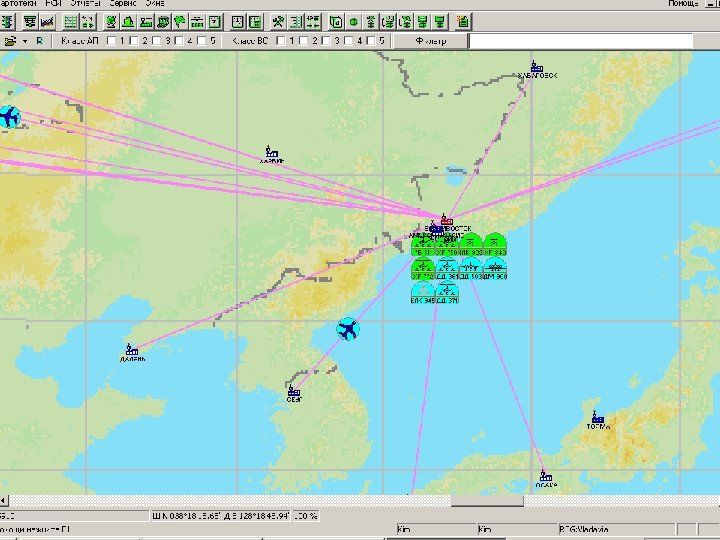This screenshot has width=720, height=540.
Task: Click the green circle globe toolbar icon
Action: (354, 22)
